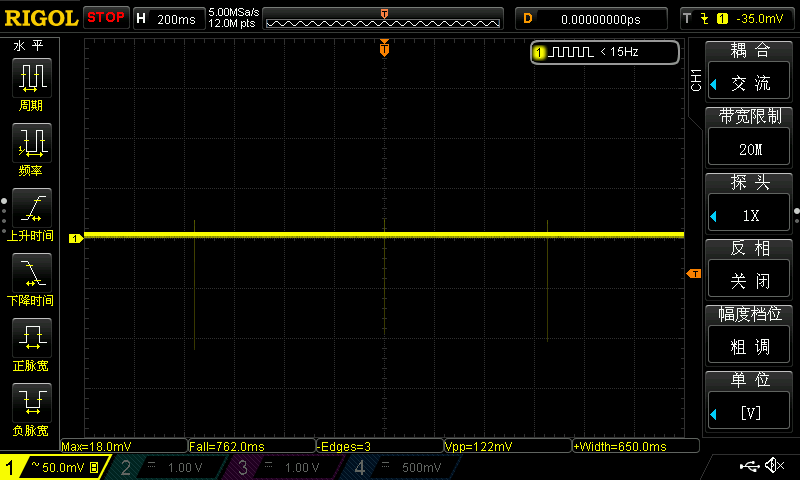Click the falling edge trigger icon
Screen dimensions: 800x480
pyautogui.click(x=705, y=19)
